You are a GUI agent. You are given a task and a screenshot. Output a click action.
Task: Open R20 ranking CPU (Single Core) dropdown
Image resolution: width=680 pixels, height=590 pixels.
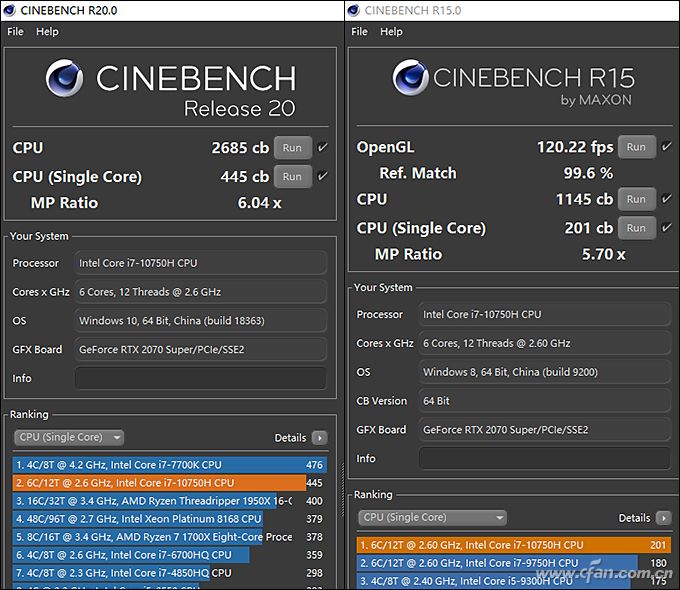coord(69,437)
